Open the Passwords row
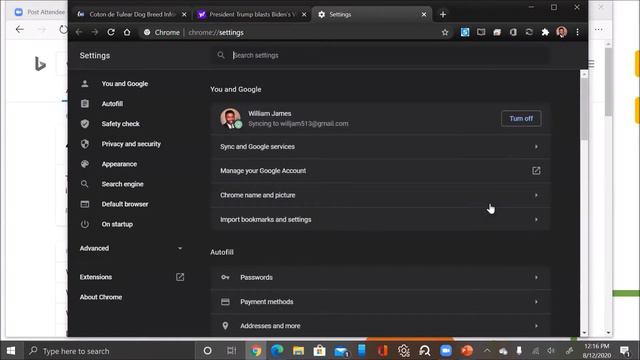Screen dimensions: 640x360 point(381,278)
